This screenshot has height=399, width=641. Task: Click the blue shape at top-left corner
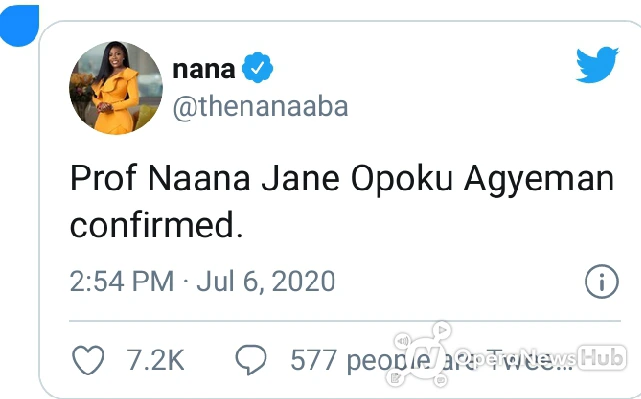pos(19,25)
